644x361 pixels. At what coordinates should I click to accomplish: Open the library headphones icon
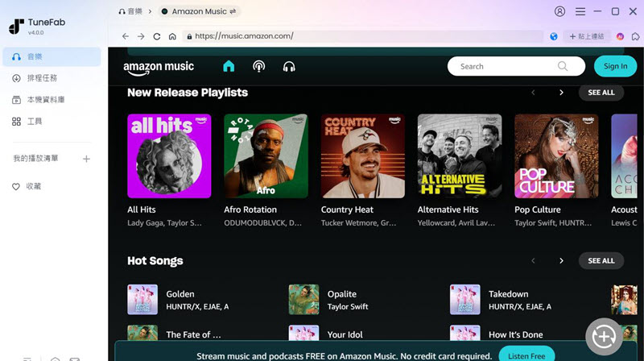tap(289, 66)
